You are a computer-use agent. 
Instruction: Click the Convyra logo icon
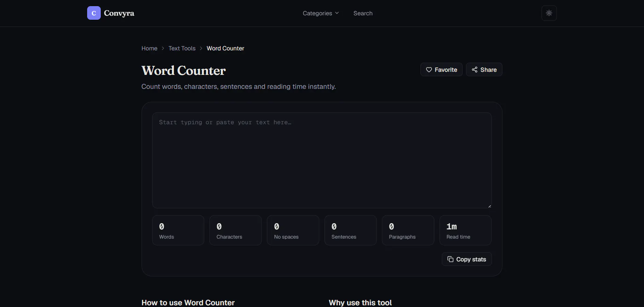[x=94, y=13]
